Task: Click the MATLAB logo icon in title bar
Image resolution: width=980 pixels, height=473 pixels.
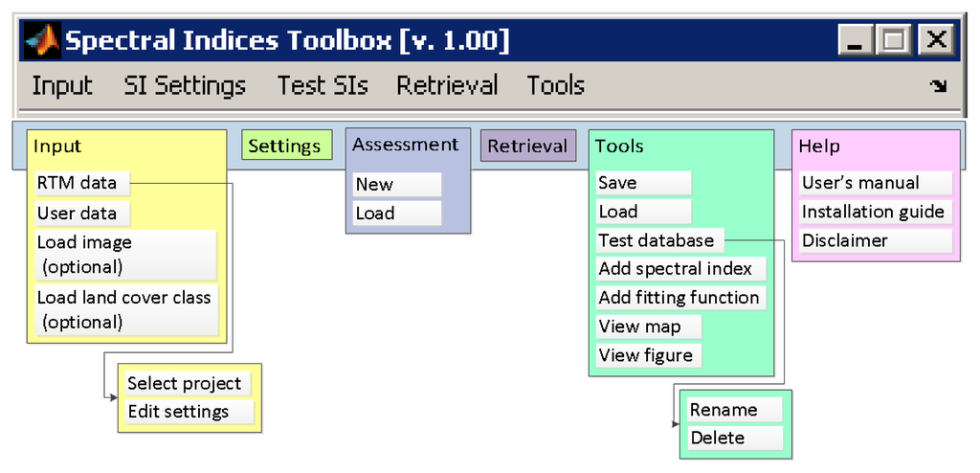Action: coord(41,41)
